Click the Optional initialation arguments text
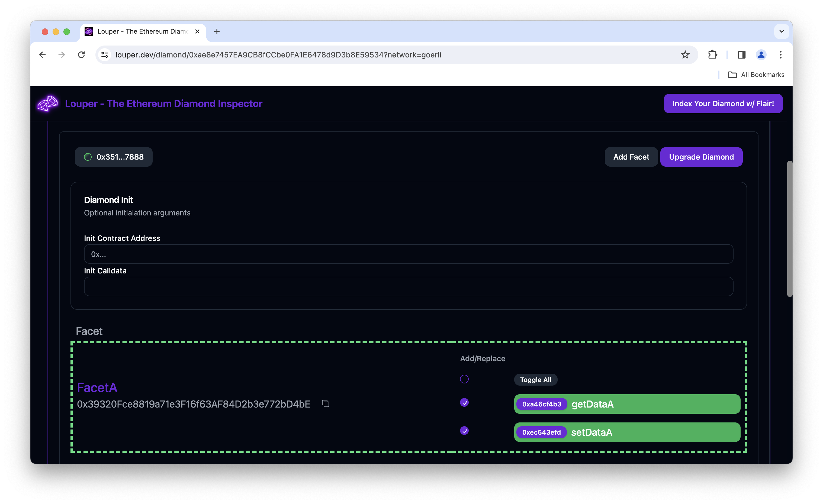This screenshot has width=823, height=504. [137, 213]
